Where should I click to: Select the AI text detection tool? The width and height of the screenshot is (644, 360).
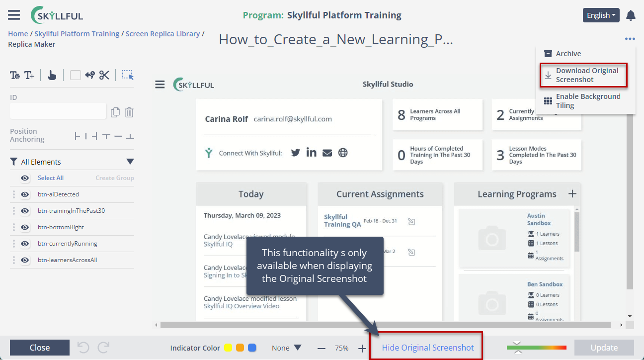pyautogui.click(x=15, y=75)
